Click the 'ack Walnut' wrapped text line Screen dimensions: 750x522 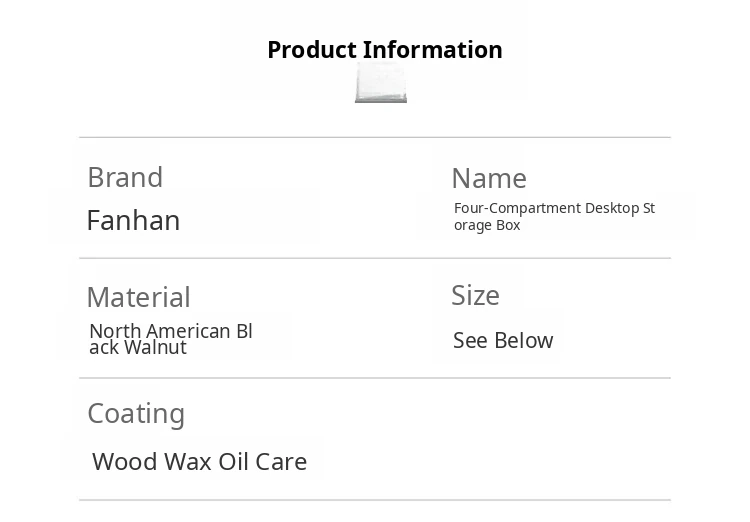tap(138, 347)
